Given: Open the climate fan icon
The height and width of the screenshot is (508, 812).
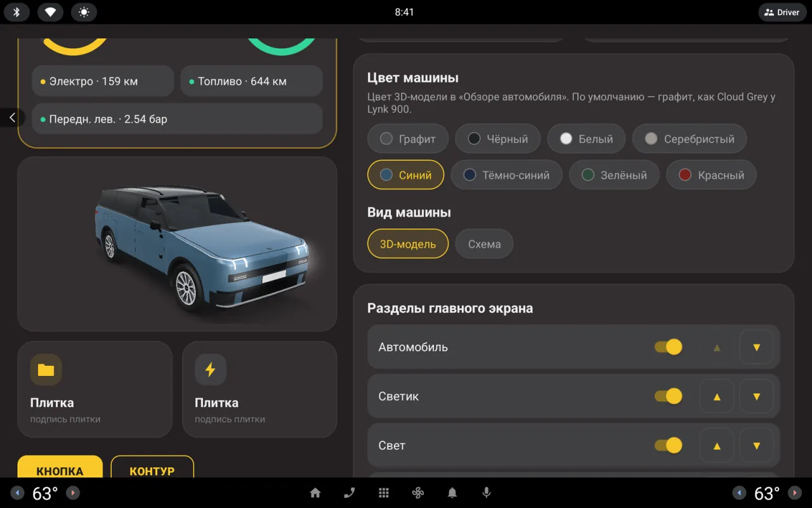Looking at the screenshot, I should coord(418,493).
